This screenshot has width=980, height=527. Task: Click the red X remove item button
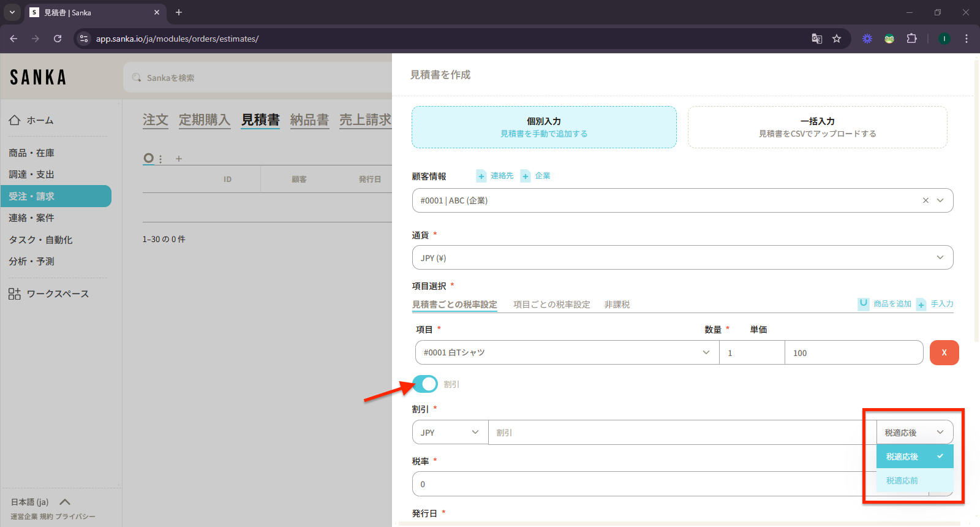pos(944,352)
